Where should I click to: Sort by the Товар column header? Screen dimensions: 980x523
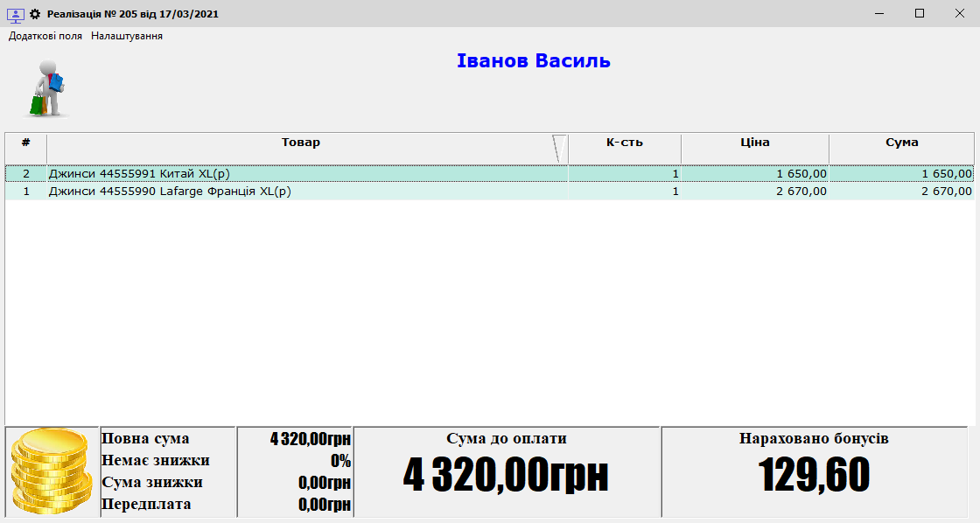(300, 143)
